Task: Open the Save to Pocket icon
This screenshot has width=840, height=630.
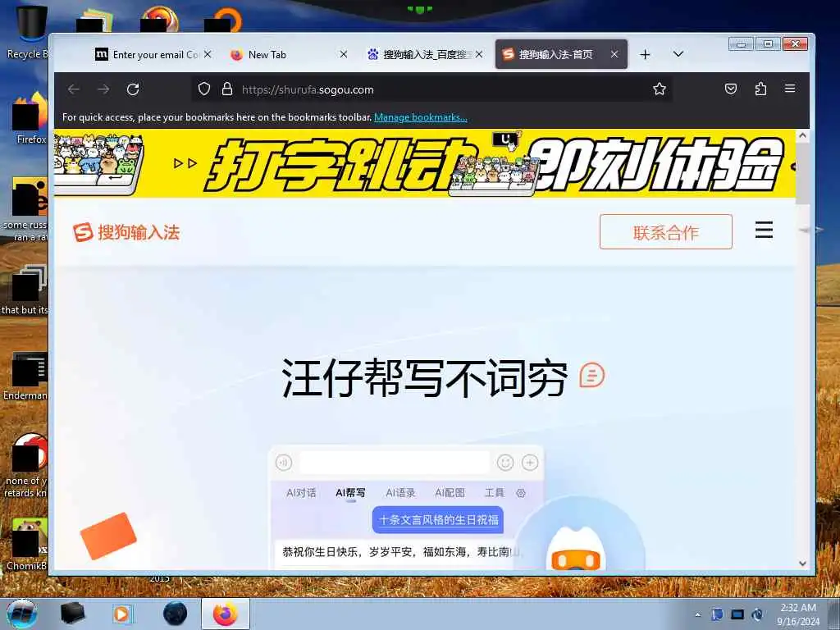Action: point(731,89)
